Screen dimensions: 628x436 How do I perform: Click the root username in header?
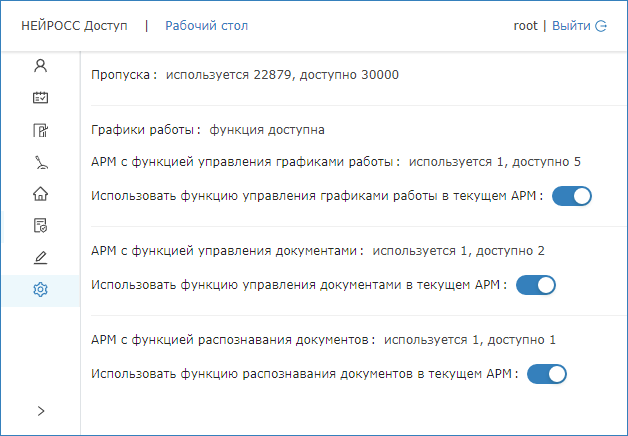(526, 26)
